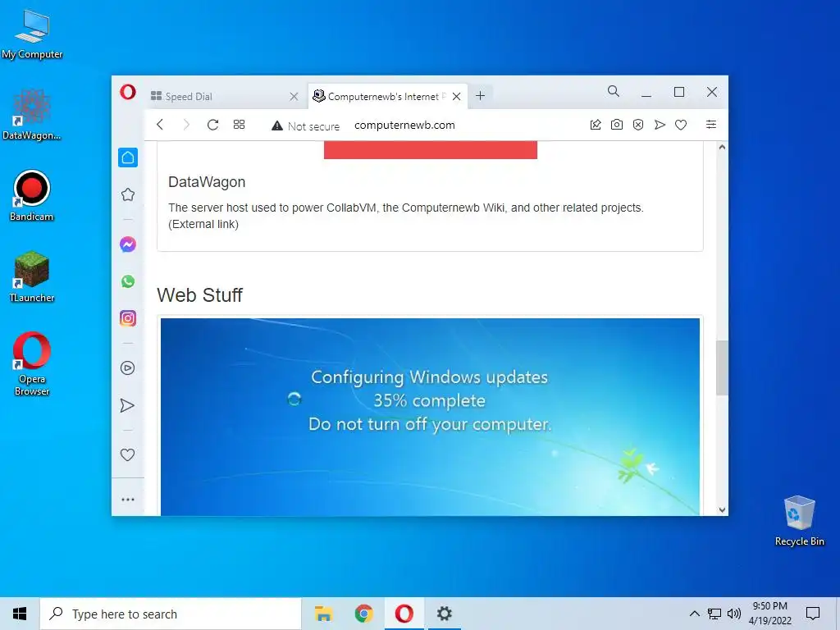
Task: Open the sidebar My Flow arrow icon
Action: pyautogui.click(x=127, y=405)
